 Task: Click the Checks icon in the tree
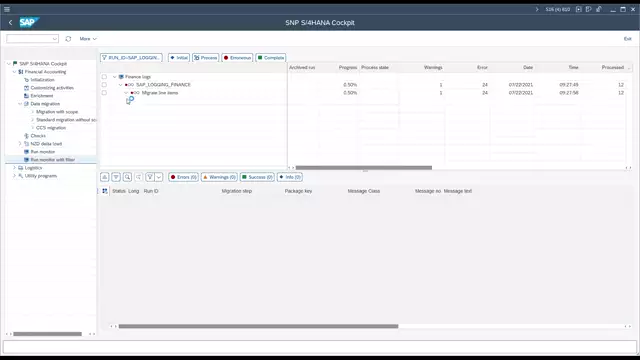click(27, 136)
